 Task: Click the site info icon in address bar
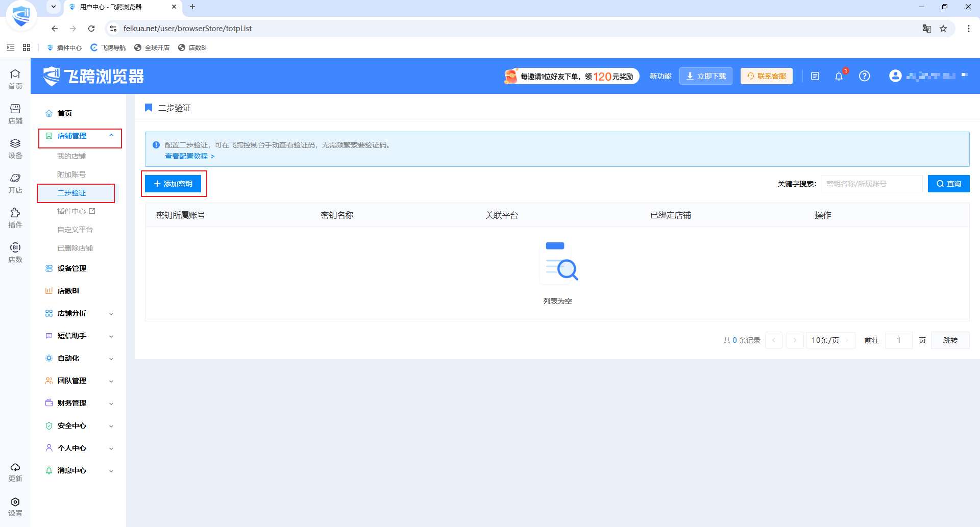tap(113, 29)
